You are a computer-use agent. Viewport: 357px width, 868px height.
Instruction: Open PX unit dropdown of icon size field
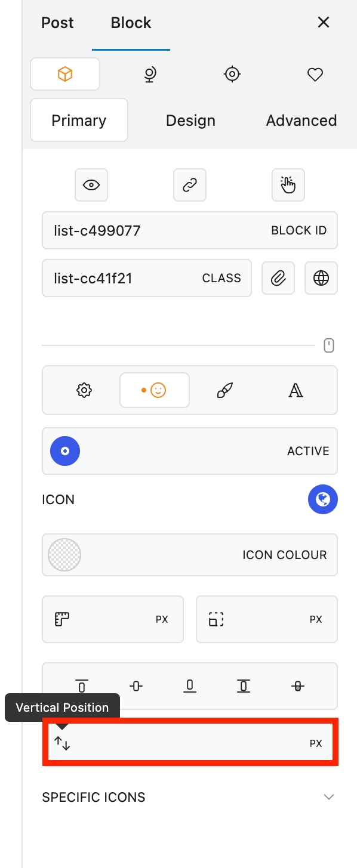click(x=162, y=619)
